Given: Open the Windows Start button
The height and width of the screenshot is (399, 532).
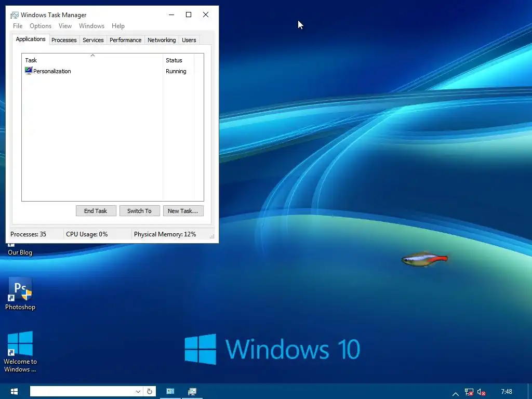Looking at the screenshot, I should pos(14,392).
